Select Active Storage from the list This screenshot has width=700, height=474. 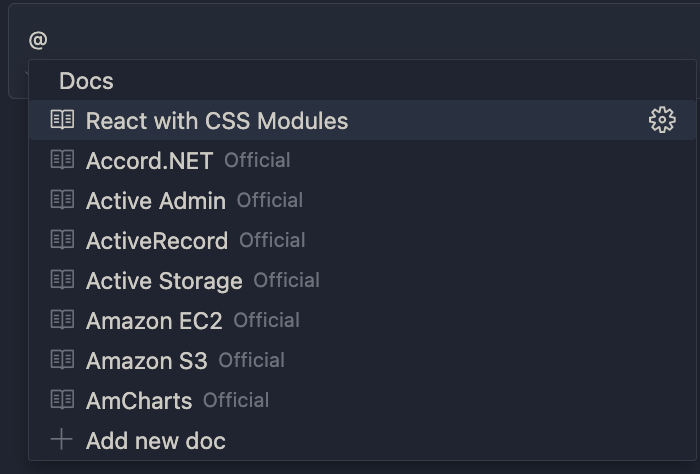pyautogui.click(x=362, y=280)
